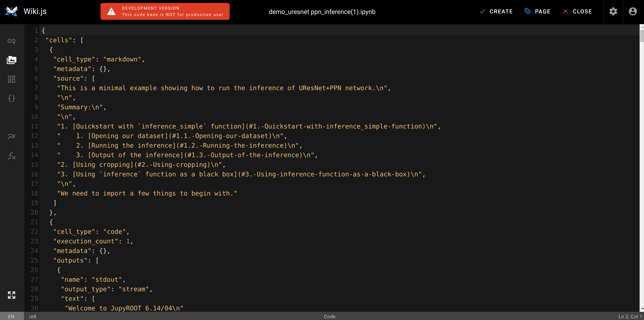Image resolution: width=644 pixels, height=320 pixels.
Task: Click the Insert Link sidebar icon
Action: pos(12,41)
